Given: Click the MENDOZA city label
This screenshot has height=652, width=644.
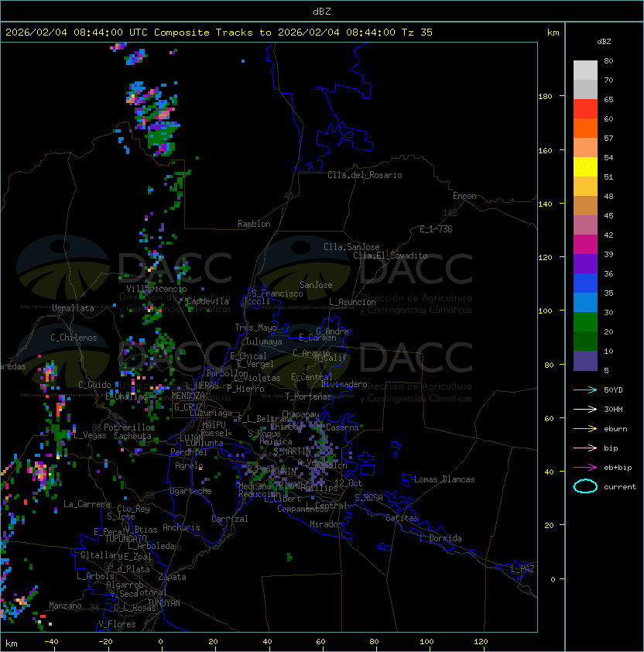Looking at the screenshot, I should coord(188,396).
